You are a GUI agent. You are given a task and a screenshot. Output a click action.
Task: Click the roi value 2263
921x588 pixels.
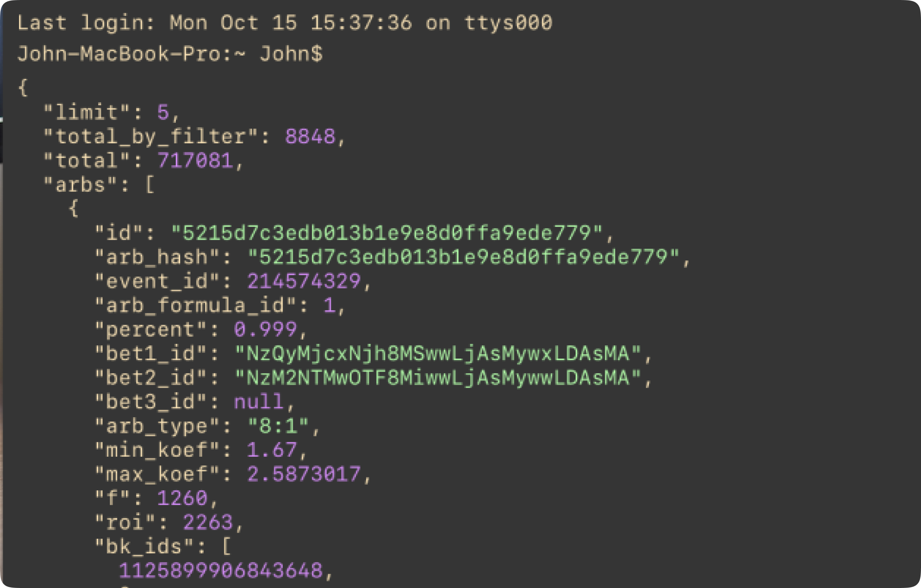pyautogui.click(x=208, y=523)
